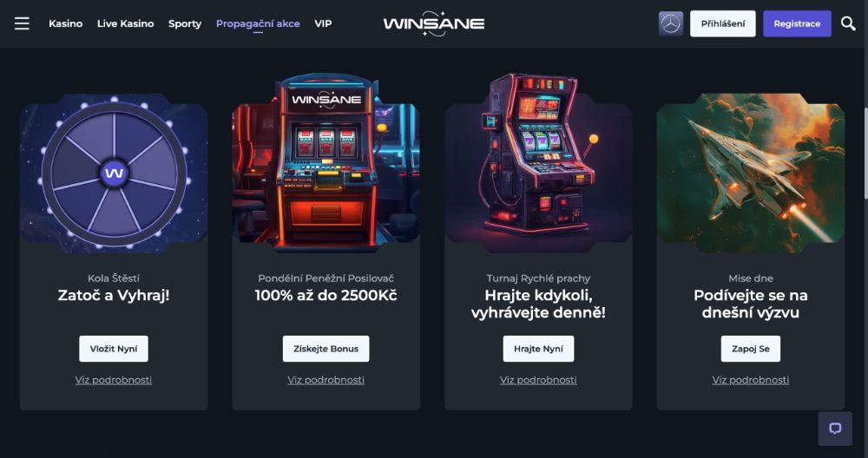Viewport: 868px width, 458px height.
Task: Click the Vložit Nyní button
Action: pos(114,349)
